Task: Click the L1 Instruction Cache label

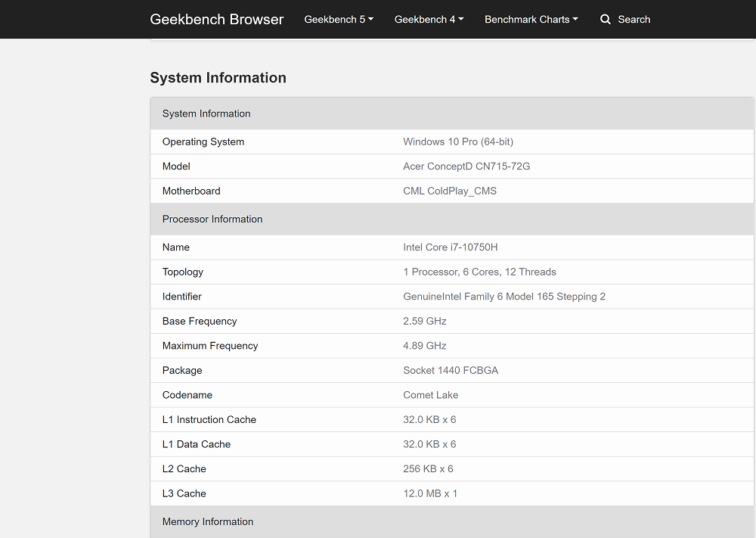Action: [x=209, y=420]
